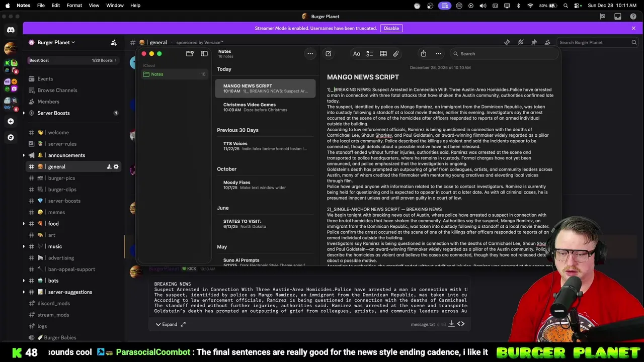Open Server Boosts

coord(72,113)
